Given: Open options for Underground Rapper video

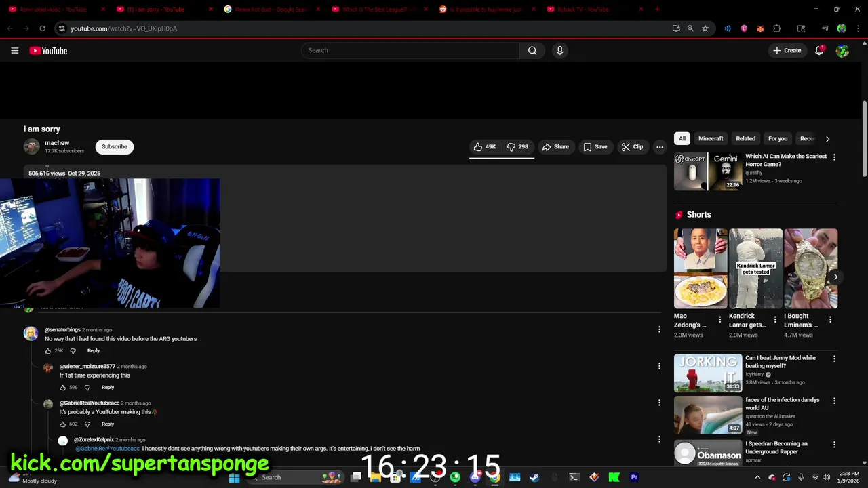Looking at the screenshot, I should (834, 444).
